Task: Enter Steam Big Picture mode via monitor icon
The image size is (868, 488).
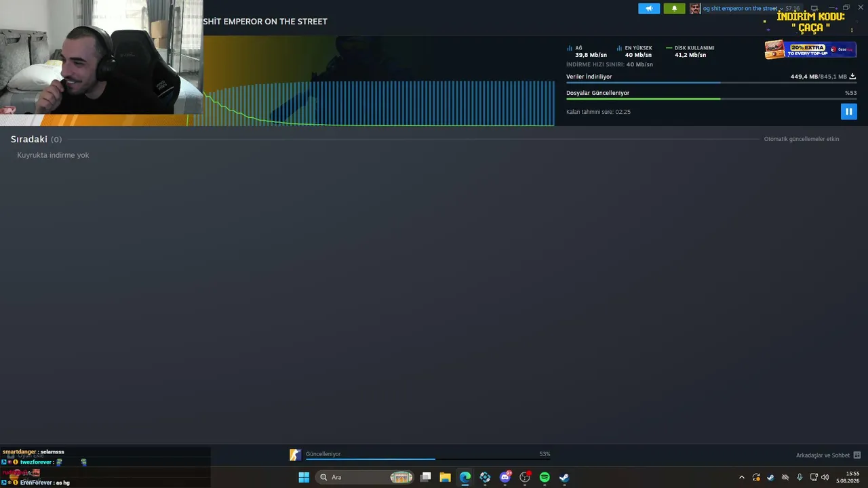Action: 814,8
